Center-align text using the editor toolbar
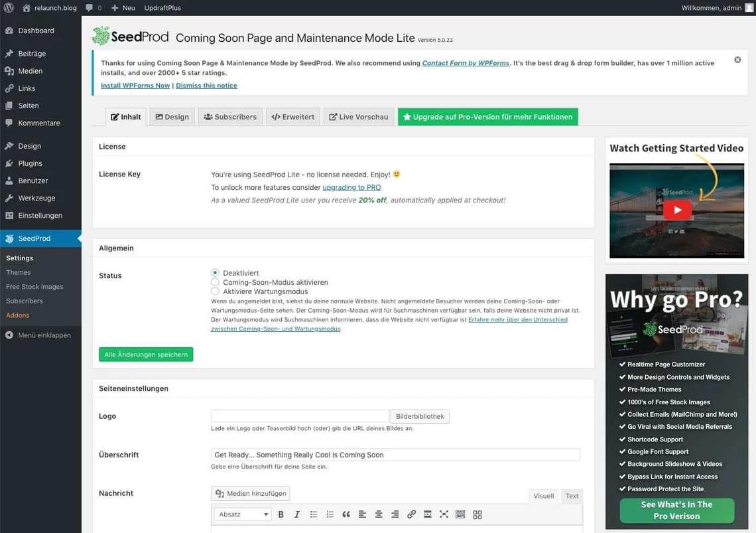The image size is (756, 533). pyautogui.click(x=379, y=514)
